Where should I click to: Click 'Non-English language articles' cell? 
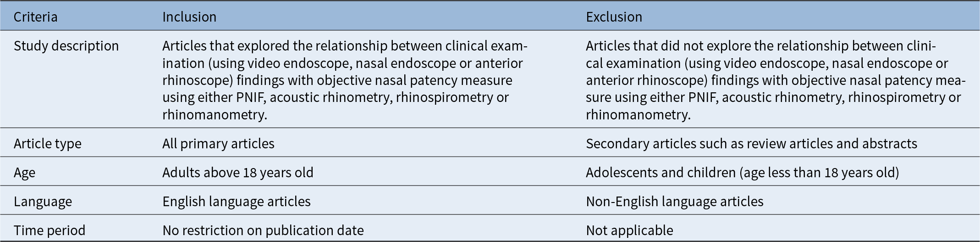point(675,202)
